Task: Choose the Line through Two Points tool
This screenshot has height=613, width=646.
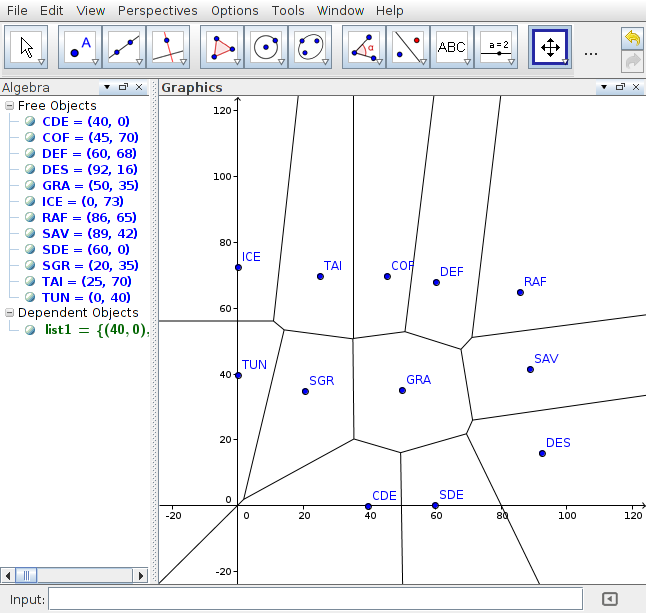Action: [124, 47]
